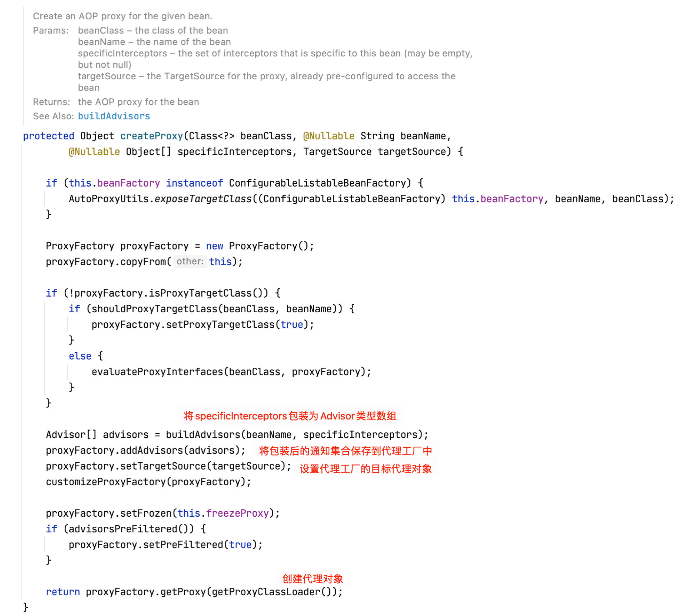Image resolution: width=680 pixels, height=616 pixels.
Task: Click the red annotation above the return statement
Action: point(312,578)
